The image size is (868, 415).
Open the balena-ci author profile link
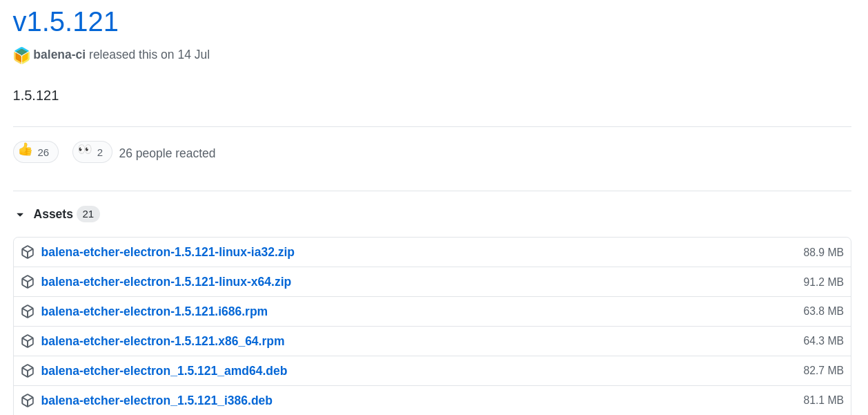click(59, 55)
